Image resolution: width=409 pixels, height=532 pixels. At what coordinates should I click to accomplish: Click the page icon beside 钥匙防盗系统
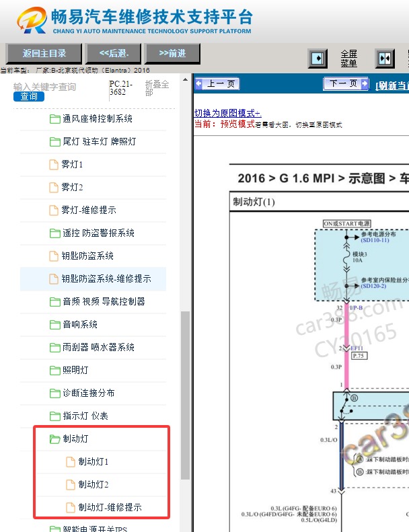(54, 256)
